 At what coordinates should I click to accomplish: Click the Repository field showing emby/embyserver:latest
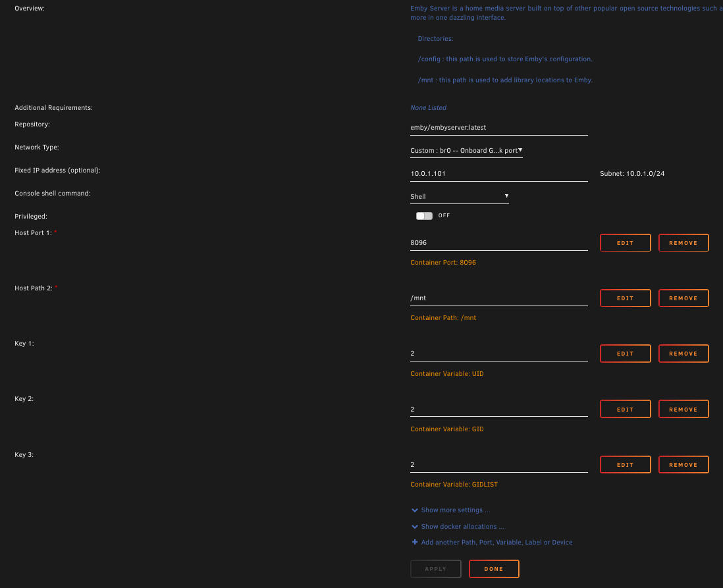[498, 127]
